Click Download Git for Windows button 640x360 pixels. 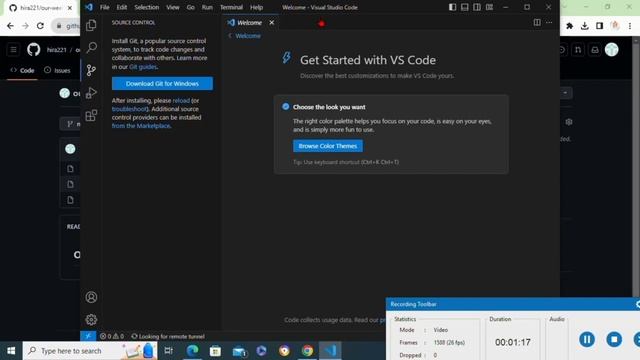(x=162, y=83)
